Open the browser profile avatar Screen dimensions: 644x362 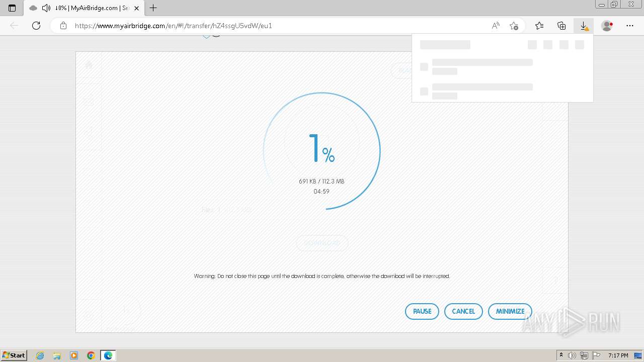pos(607,26)
